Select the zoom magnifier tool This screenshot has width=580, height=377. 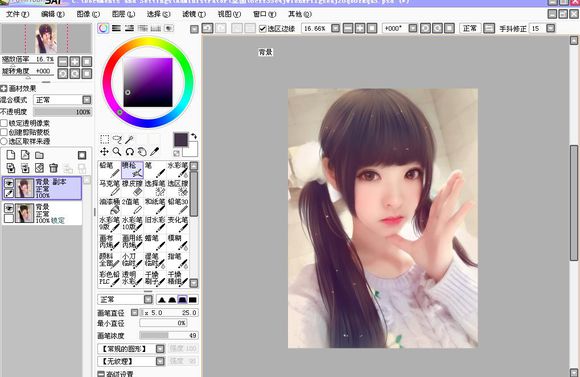[117, 151]
